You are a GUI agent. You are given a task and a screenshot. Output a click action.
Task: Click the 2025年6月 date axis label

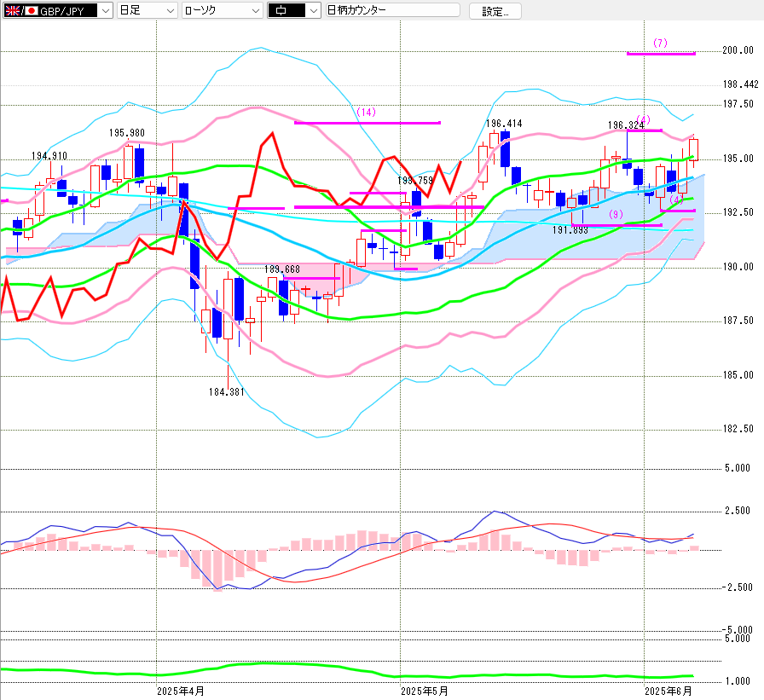668,691
